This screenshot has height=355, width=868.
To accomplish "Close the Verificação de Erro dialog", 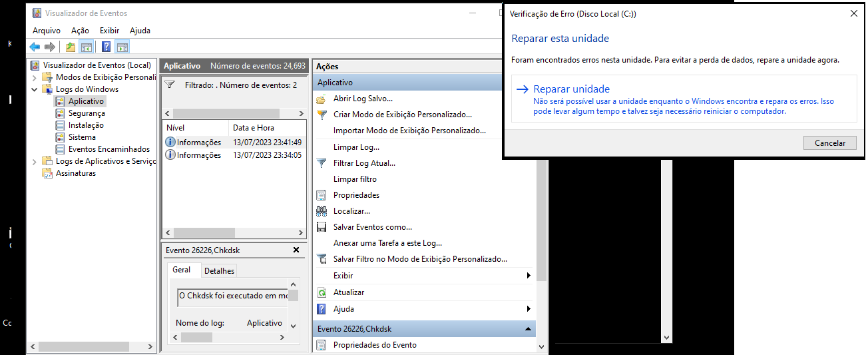I will click(854, 13).
